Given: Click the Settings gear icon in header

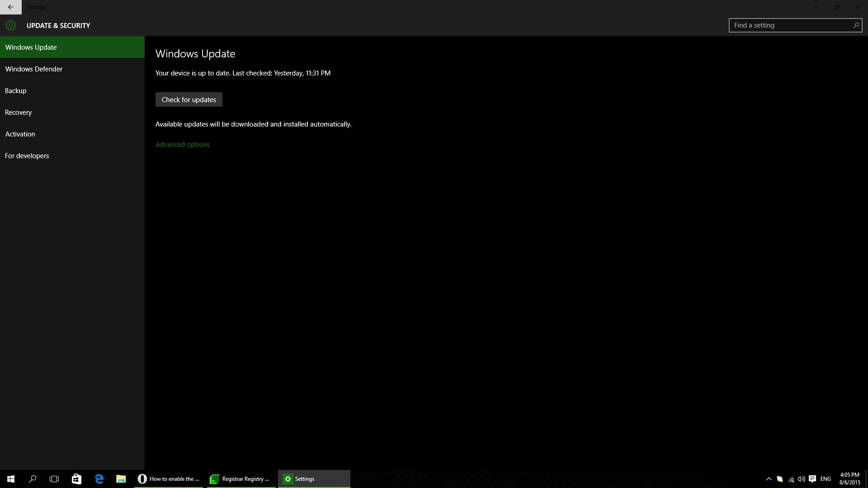Looking at the screenshot, I should 11,25.
